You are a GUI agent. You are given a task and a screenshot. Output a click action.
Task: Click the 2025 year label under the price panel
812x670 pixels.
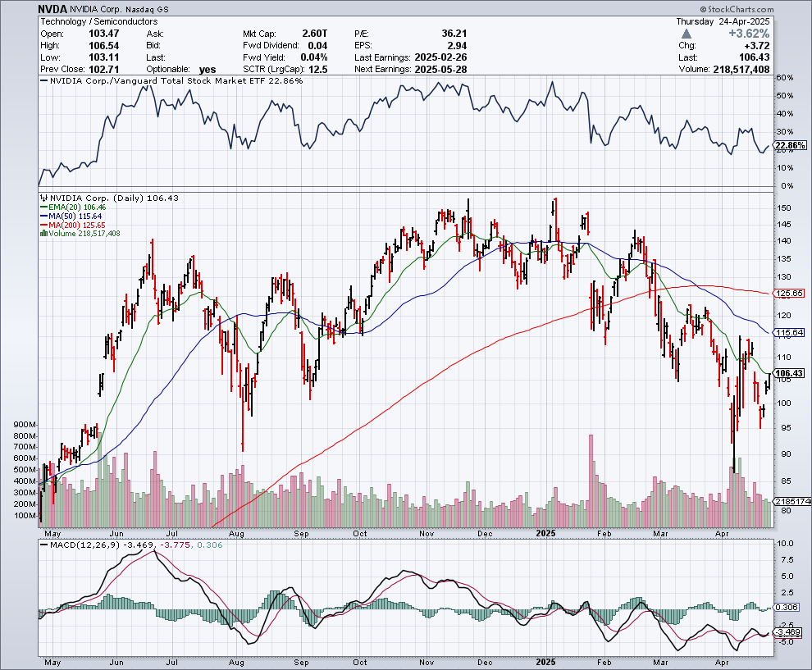[x=545, y=533]
